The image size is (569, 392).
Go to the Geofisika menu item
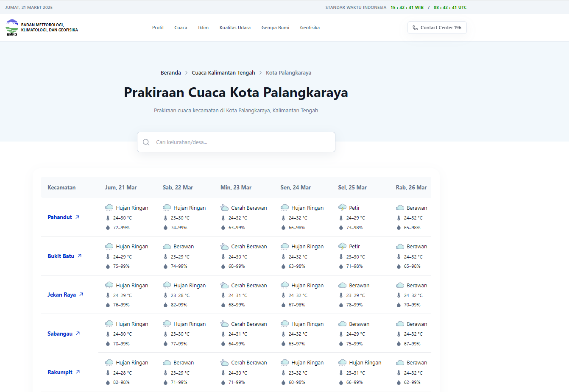pos(310,28)
